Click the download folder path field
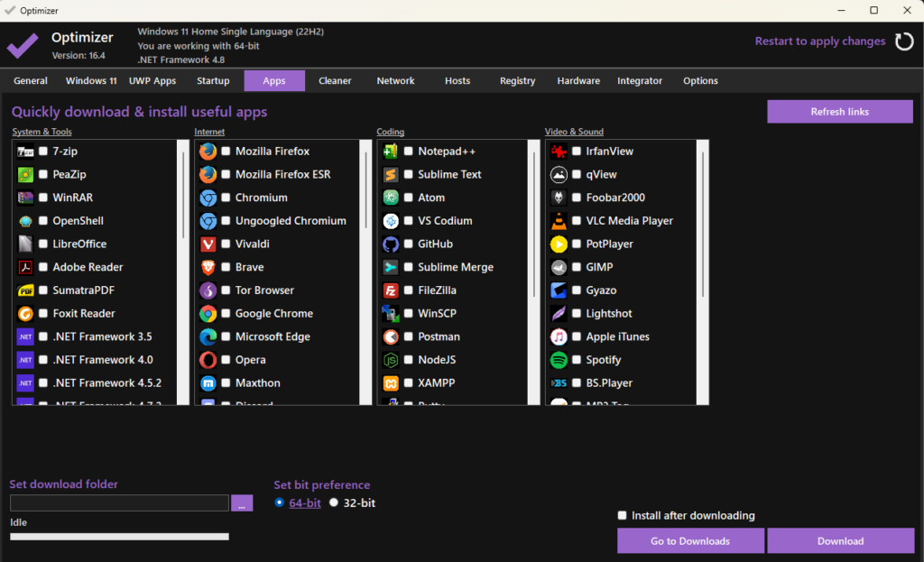Viewport: 924px width, 562px height. (119, 503)
